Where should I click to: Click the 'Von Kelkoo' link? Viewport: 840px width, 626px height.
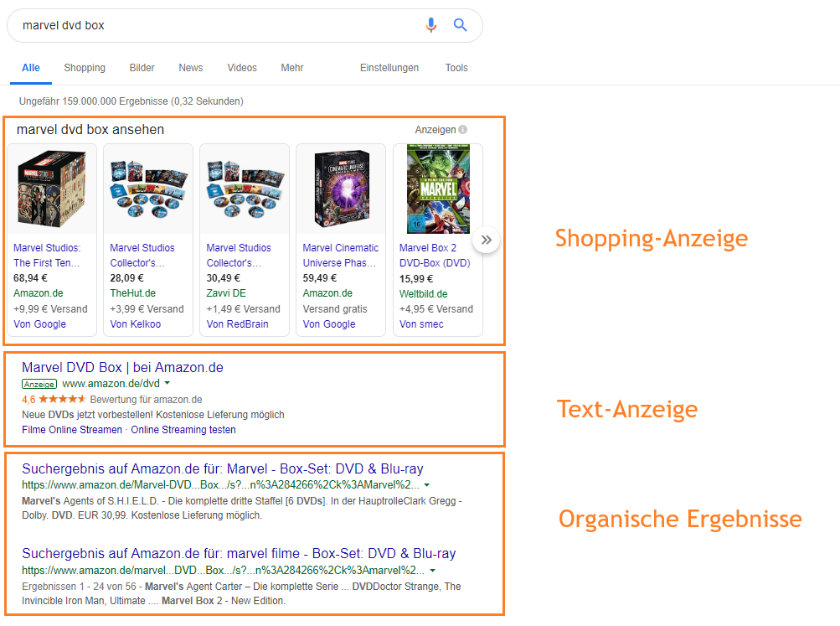[x=136, y=324]
